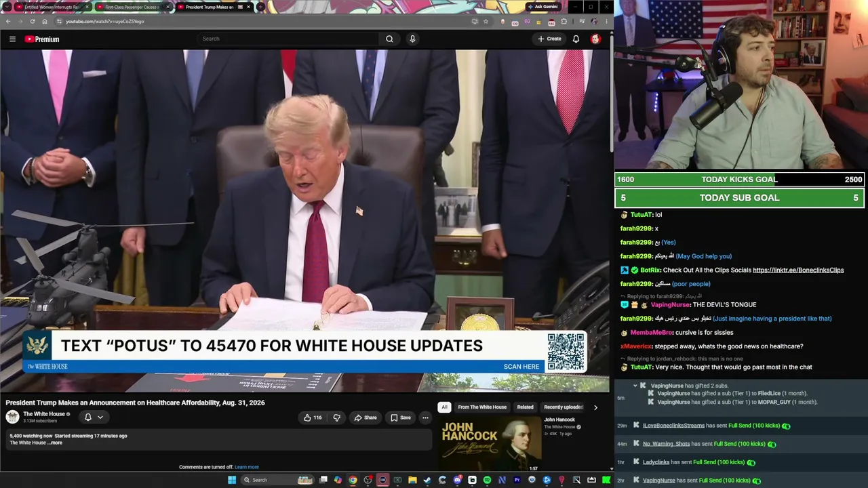Click the browser address bar URL
The image size is (868, 488).
105,22
